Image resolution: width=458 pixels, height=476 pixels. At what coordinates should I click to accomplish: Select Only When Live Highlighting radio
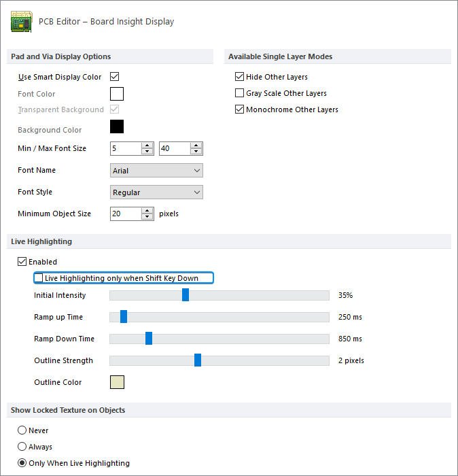22,463
